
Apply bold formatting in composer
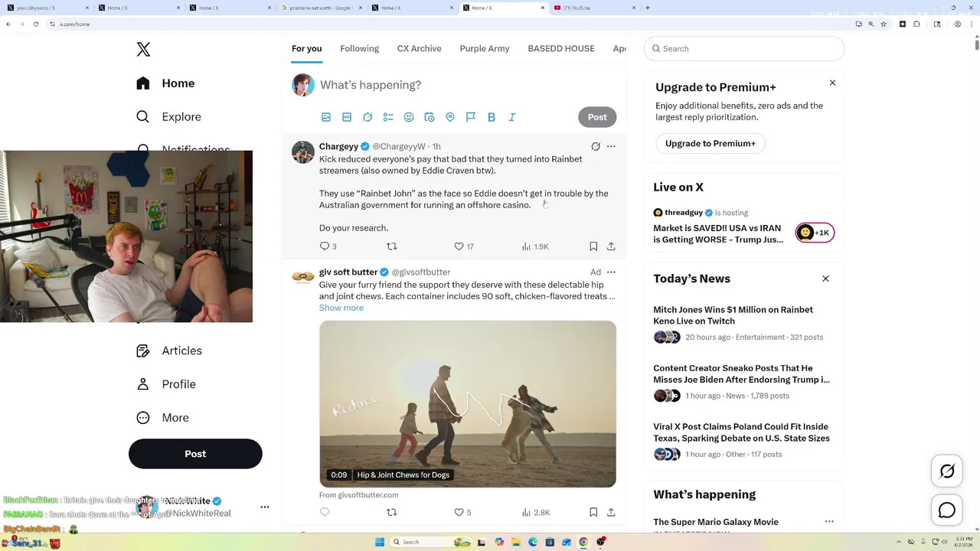[x=492, y=117]
